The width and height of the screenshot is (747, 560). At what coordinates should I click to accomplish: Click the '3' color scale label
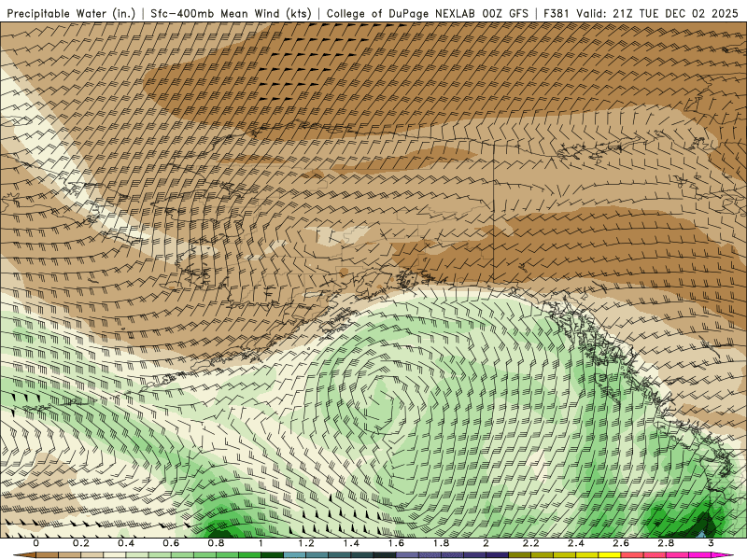711,543
